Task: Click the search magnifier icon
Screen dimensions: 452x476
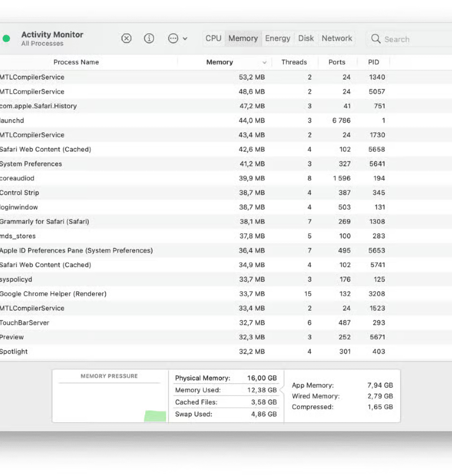Action: (x=376, y=39)
